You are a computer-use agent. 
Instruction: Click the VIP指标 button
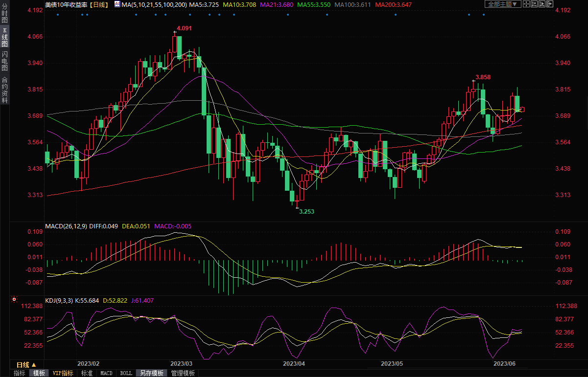click(x=63, y=373)
